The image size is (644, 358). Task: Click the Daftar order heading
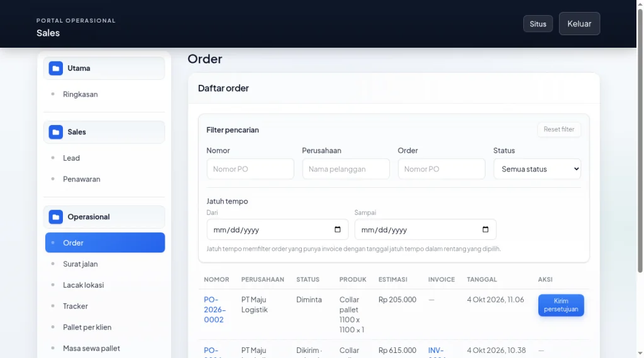pyautogui.click(x=223, y=88)
